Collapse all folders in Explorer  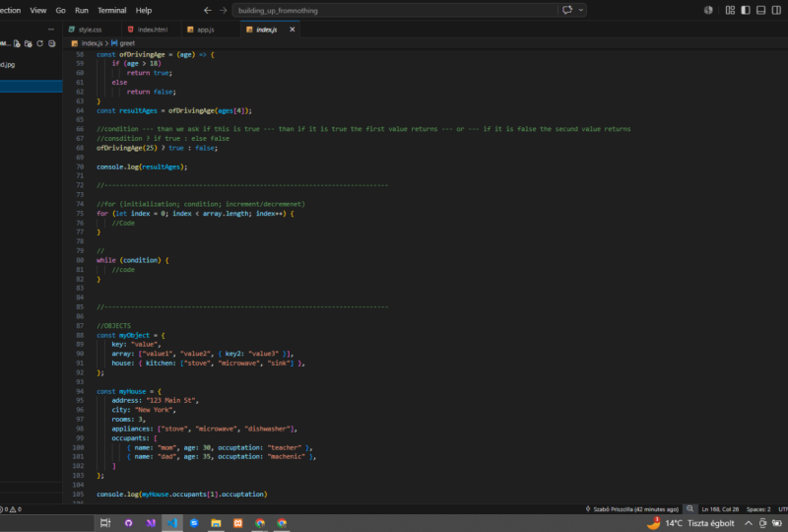(51, 43)
